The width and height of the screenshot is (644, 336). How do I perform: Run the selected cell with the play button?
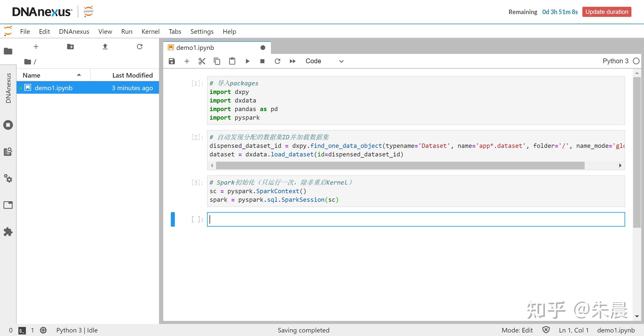coord(247,61)
